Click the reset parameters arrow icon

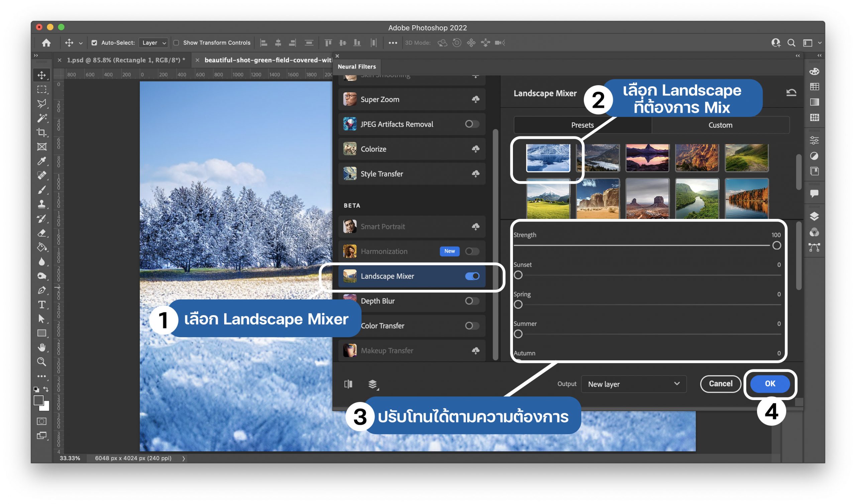(791, 92)
